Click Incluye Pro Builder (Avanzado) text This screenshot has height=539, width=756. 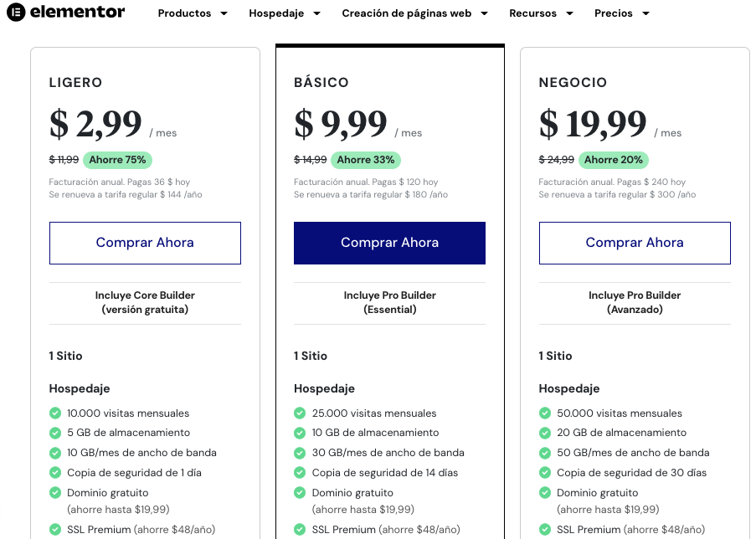[635, 302]
